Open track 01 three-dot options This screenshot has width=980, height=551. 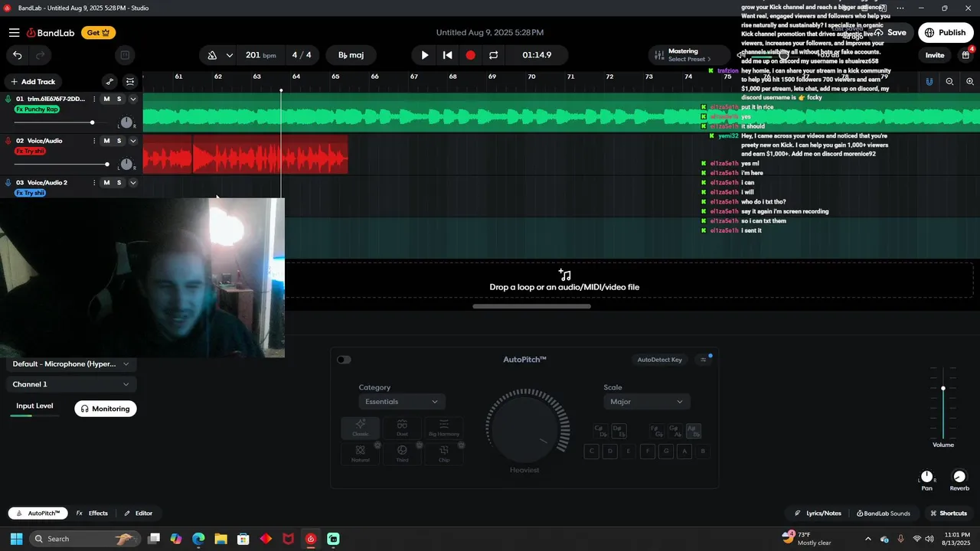(x=94, y=99)
